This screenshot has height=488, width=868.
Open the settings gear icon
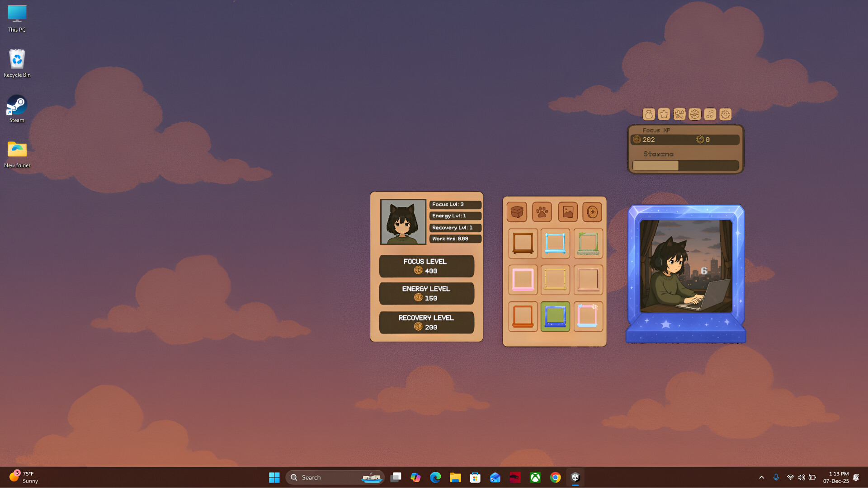[x=725, y=114]
